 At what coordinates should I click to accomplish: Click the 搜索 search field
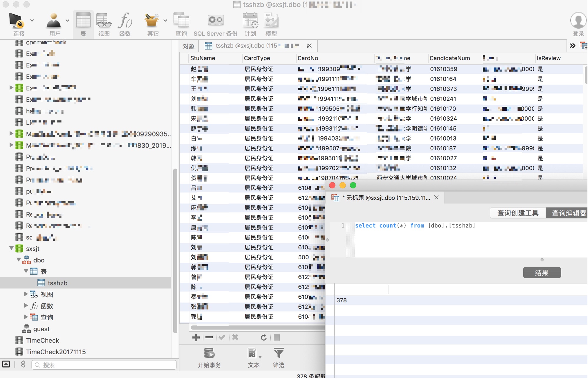104,365
